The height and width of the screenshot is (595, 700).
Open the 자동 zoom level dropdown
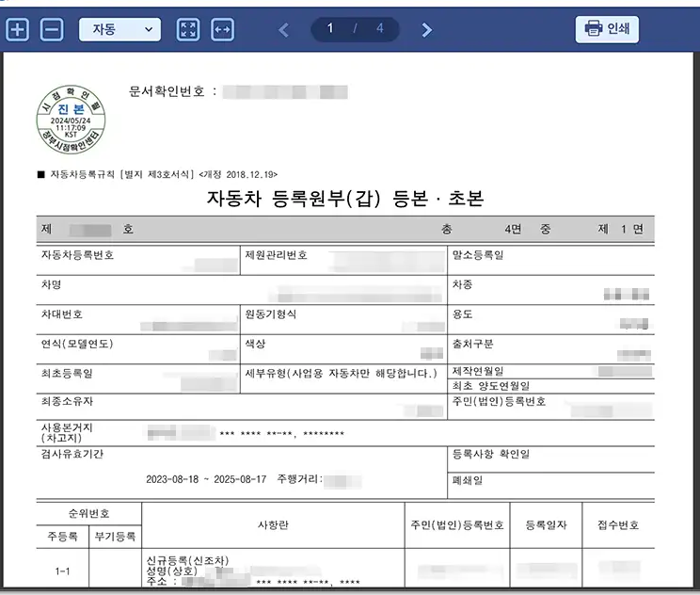click(x=119, y=29)
